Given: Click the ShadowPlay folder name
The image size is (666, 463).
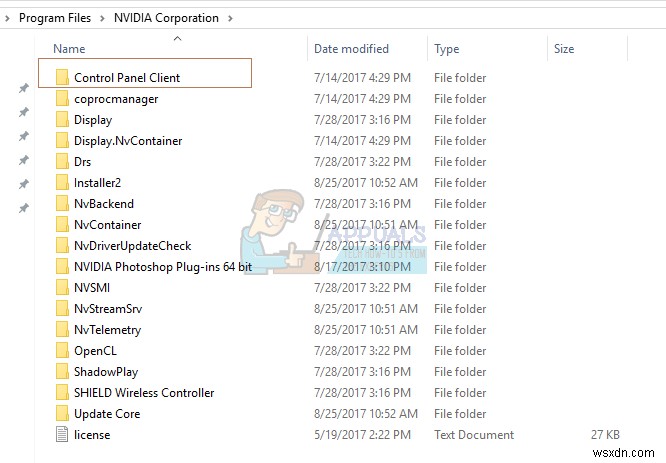Looking at the screenshot, I should point(106,372).
